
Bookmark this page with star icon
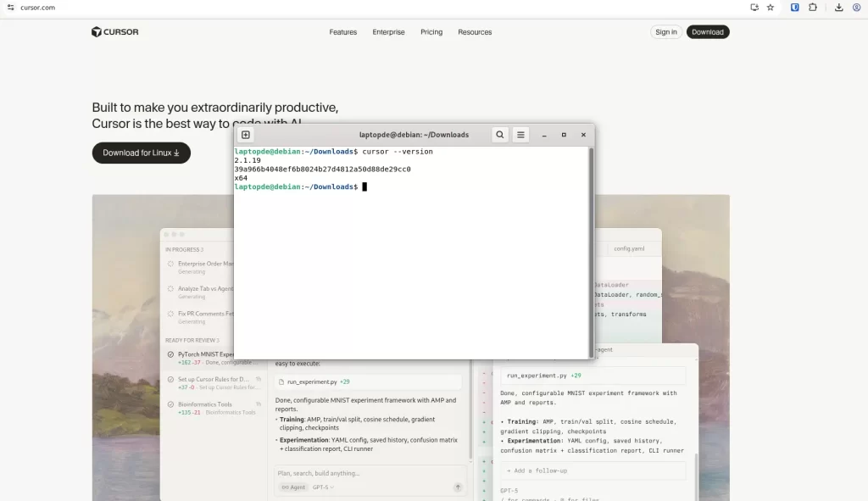pos(771,8)
